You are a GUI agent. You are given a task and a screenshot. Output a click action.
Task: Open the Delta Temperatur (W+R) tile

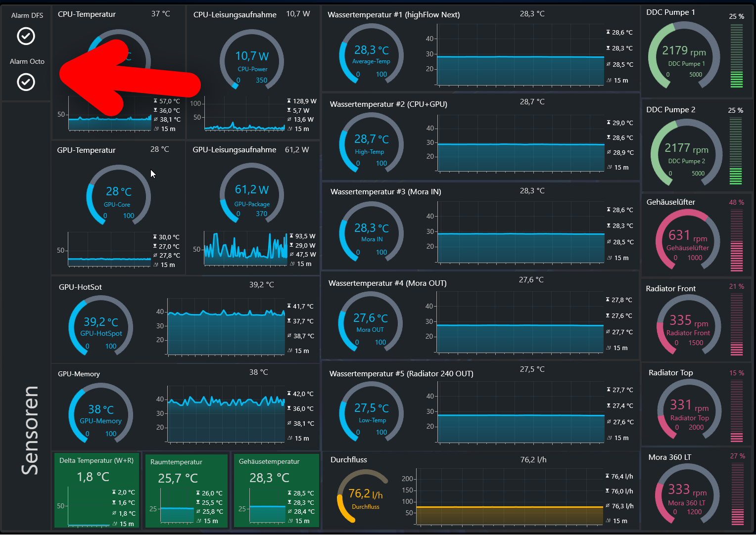(x=96, y=490)
